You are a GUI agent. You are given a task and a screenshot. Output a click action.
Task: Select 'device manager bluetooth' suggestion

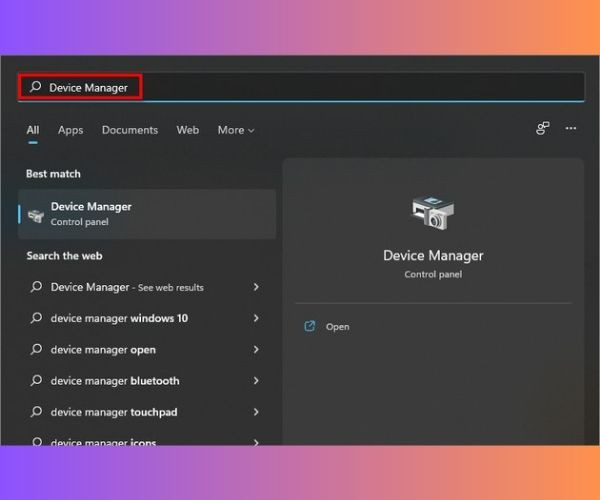tap(147, 381)
